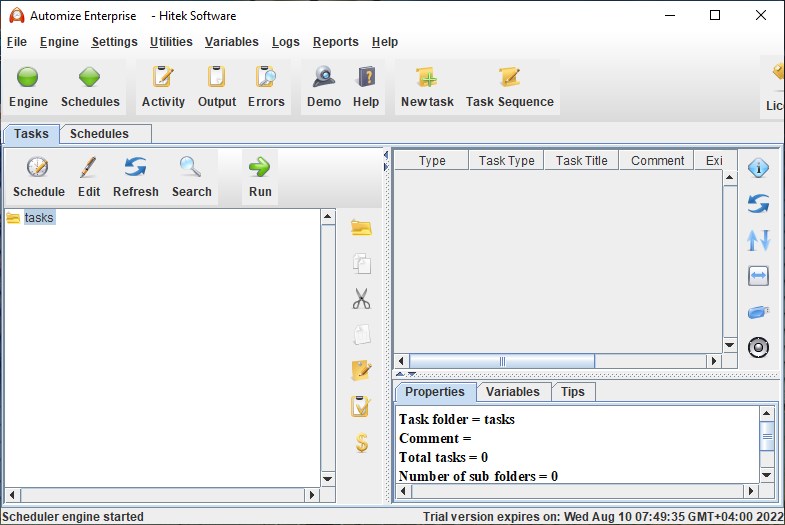Image resolution: width=785 pixels, height=525 pixels.
Task: Click tree panel scroll down arrow
Action: [327, 478]
